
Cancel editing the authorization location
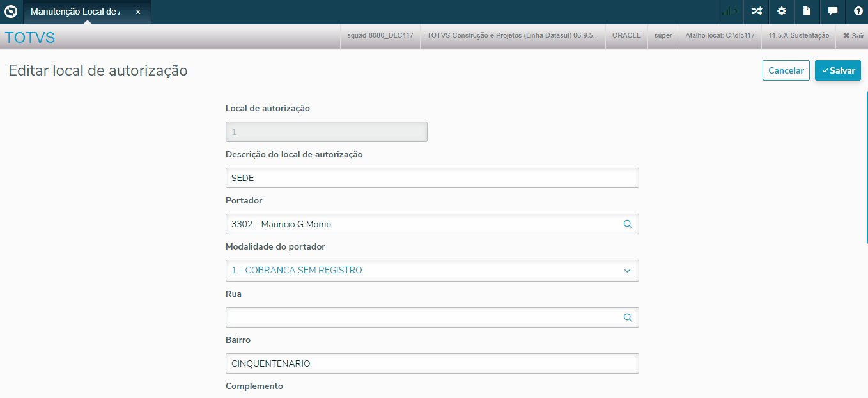(786, 70)
